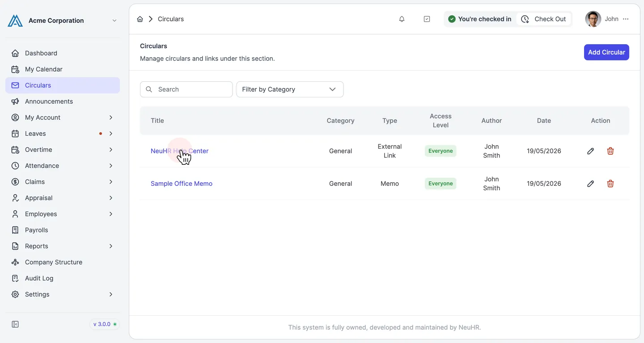
Task: Click the Overtime icon in sidebar
Action: tap(15, 150)
